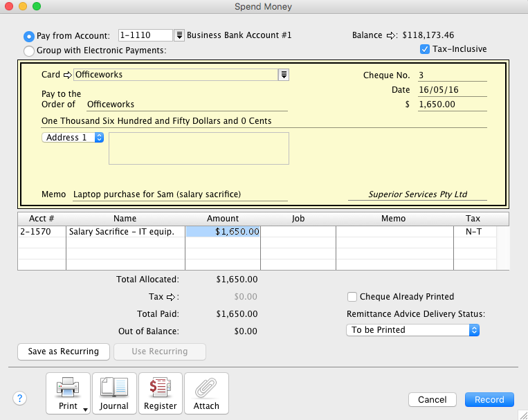
Task: Enable the Cheque Already Printed checkbox
Action: point(352,297)
